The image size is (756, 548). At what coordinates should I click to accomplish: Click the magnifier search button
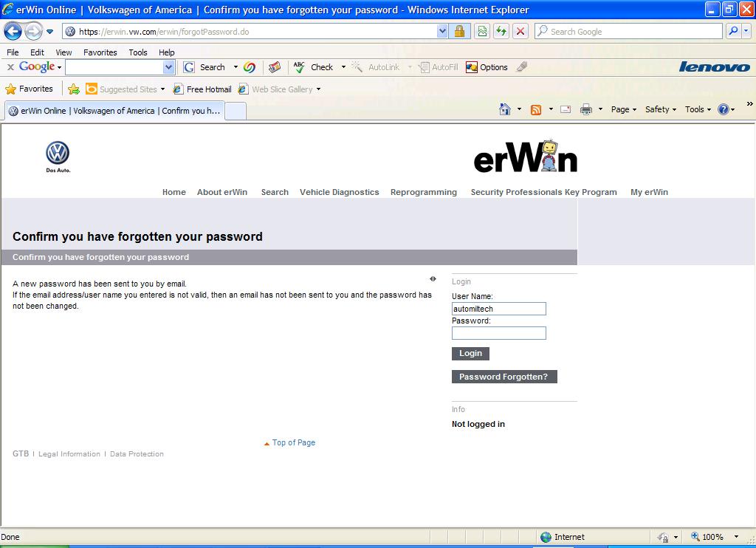click(x=733, y=32)
